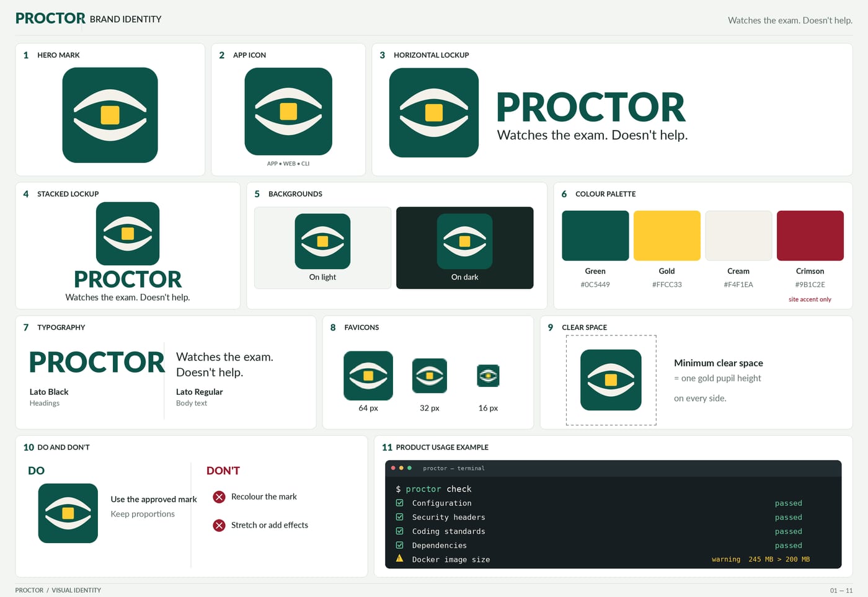Select the Cream #F4F1EA swatch

(738, 236)
